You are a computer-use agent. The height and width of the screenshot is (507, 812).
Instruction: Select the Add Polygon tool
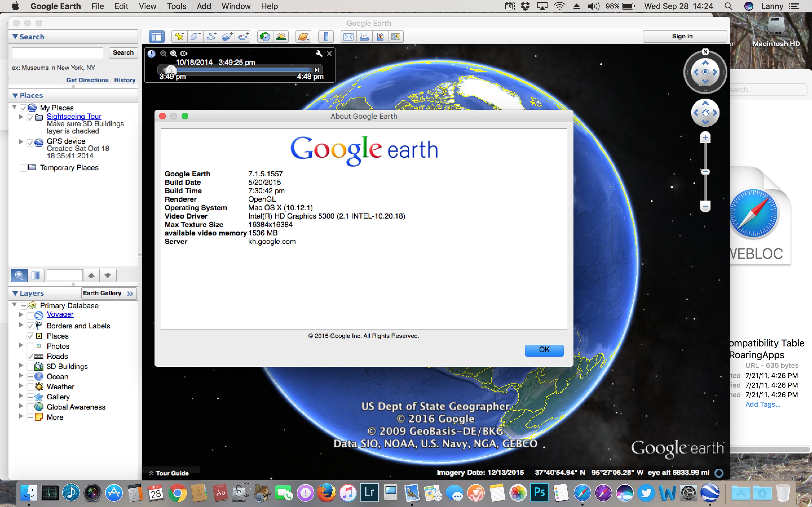coord(195,37)
